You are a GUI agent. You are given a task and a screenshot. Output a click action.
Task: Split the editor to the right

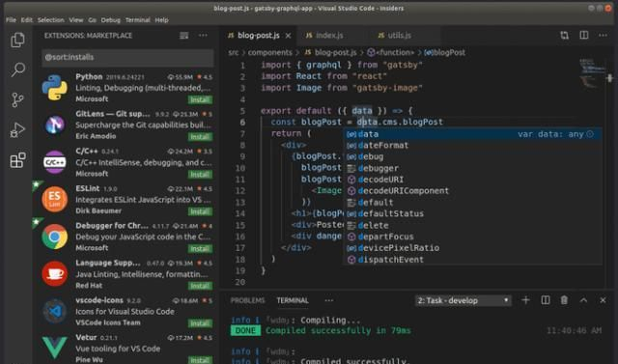click(583, 36)
